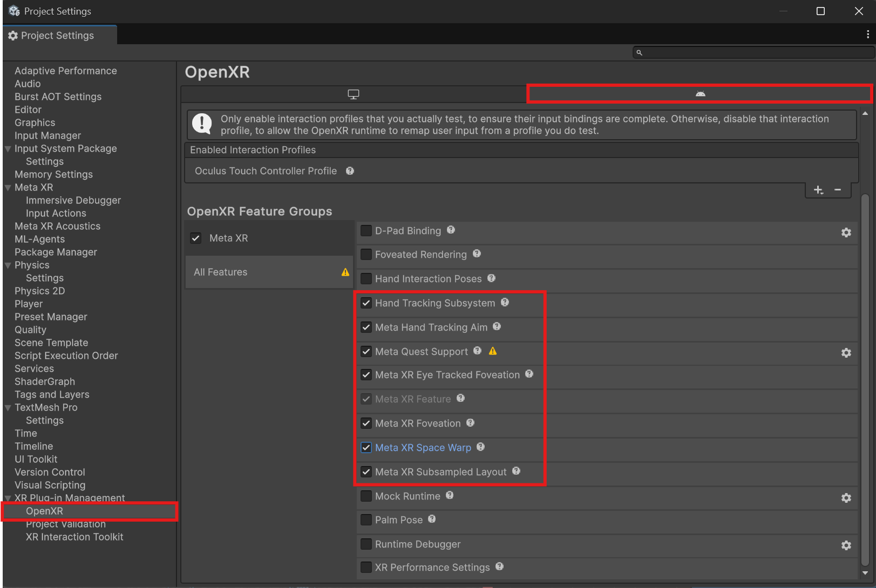Screen dimensions: 876x588
Task: Open the Quality settings category
Action: coord(30,330)
